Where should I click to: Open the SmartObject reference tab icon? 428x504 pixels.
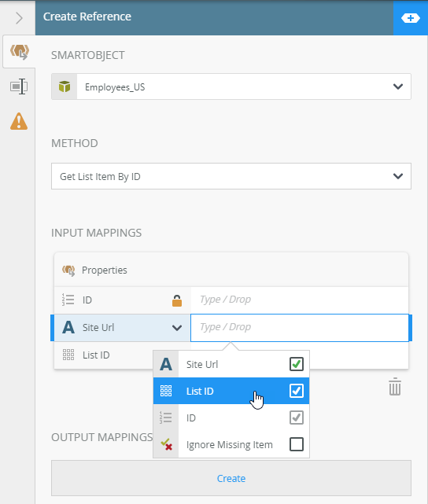pos(20,52)
